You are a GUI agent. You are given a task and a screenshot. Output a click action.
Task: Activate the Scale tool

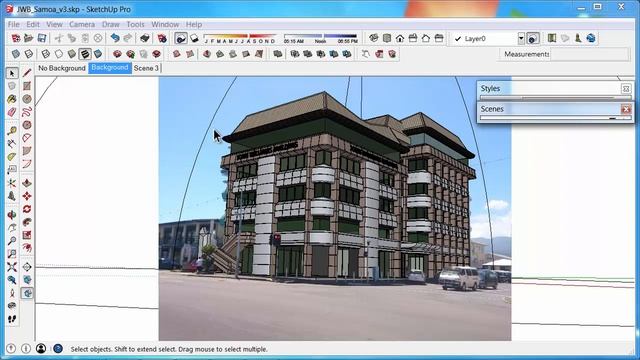pos(27,235)
